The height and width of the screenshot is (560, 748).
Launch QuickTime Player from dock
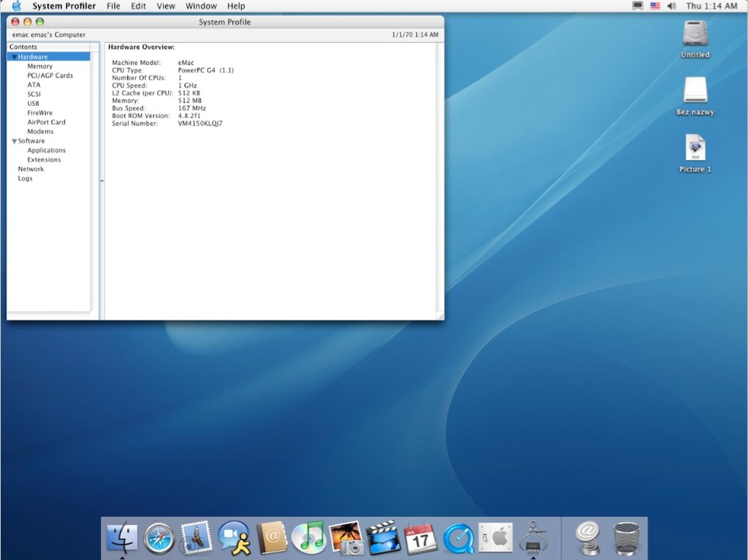click(x=458, y=539)
